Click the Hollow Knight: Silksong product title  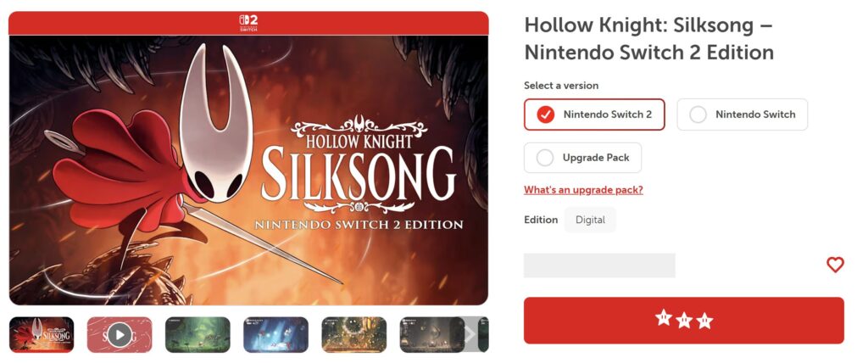click(648, 38)
